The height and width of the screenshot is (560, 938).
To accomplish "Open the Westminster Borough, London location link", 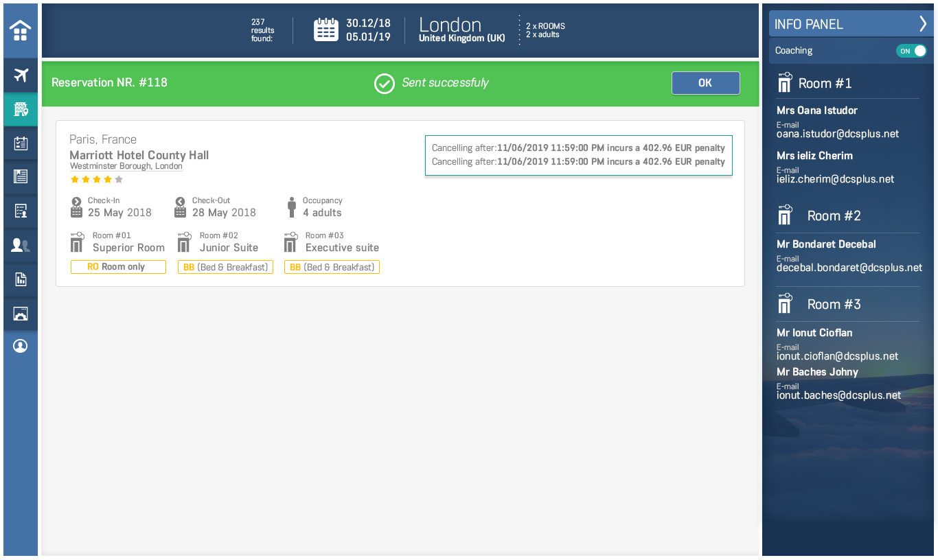I will click(x=126, y=166).
